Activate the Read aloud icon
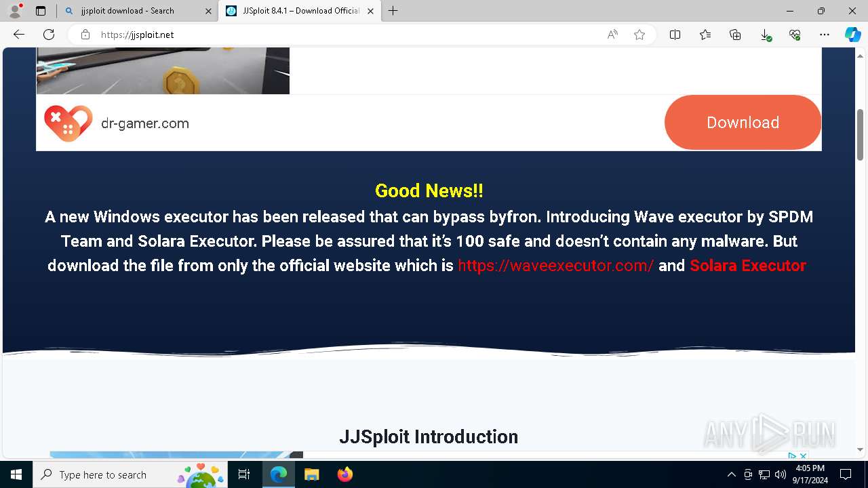Image resolution: width=868 pixels, height=488 pixels. [x=612, y=35]
